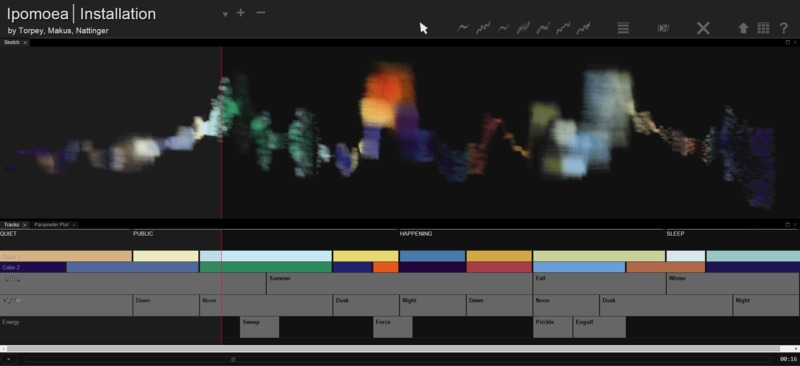Image resolution: width=800 pixels, height=366 pixels.
Task: Select the terracotta clip on Color 2 track
Action: (666, 267)
